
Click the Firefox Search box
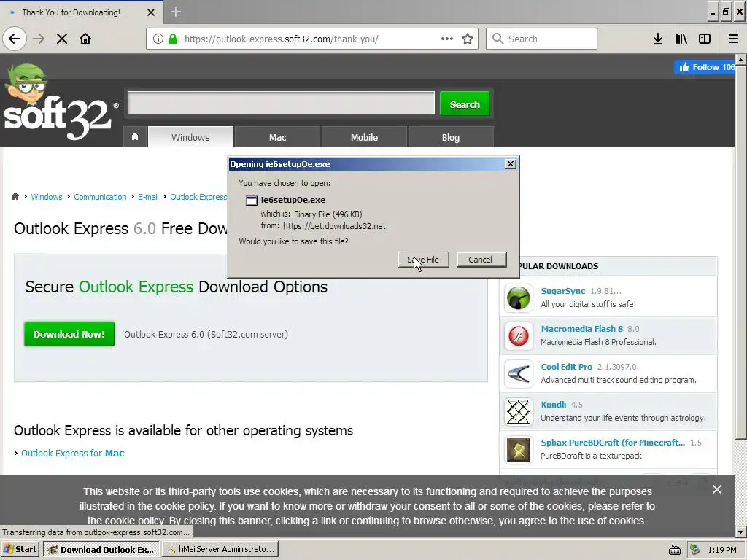tap(541, 39)
